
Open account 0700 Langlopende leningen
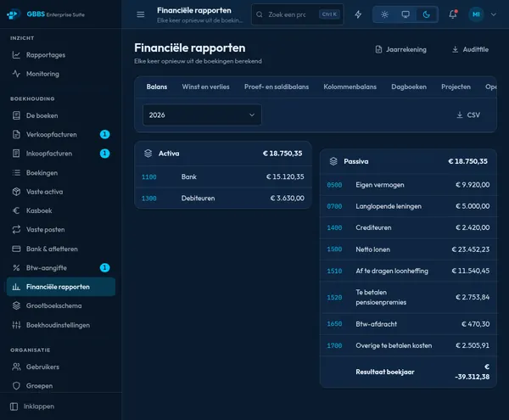[334, 206]
